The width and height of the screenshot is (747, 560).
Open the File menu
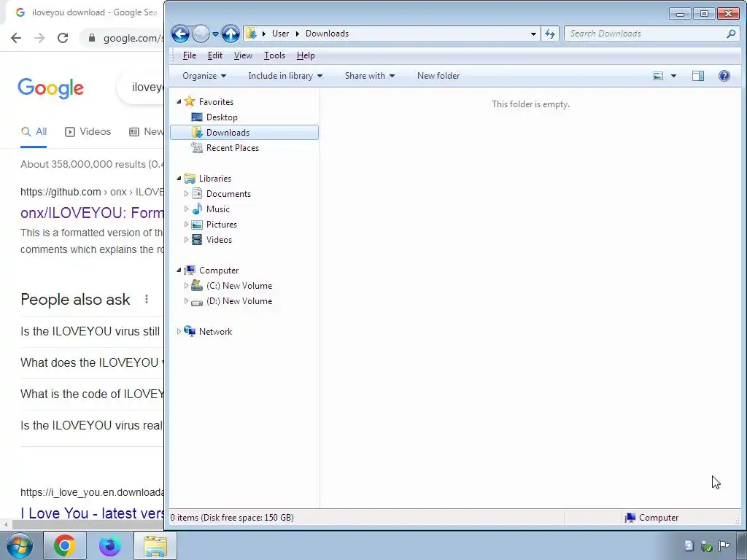189,55
